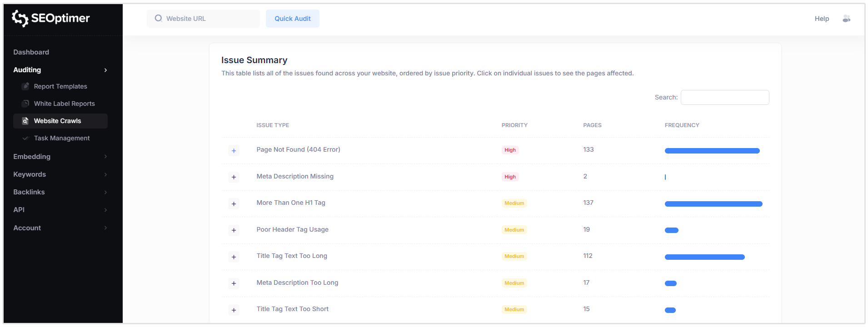Click the White Label Reports icon
This screenshot has height=327, width=868.
pos(25,104)
